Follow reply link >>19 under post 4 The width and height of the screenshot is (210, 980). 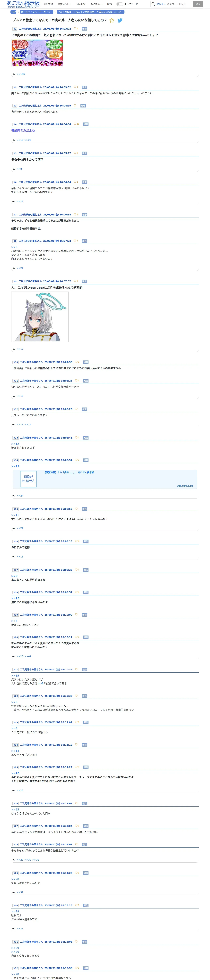20,140
